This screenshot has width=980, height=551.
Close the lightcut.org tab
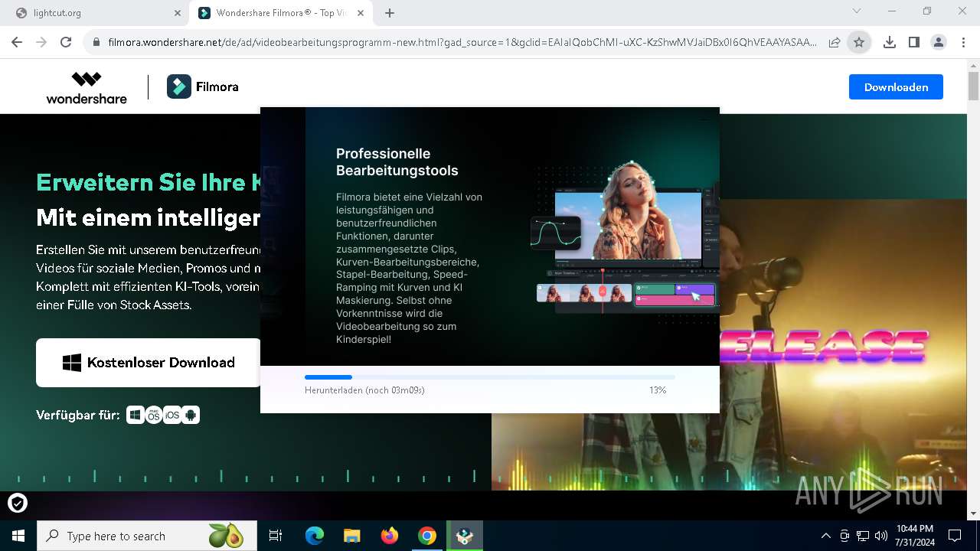177,13
